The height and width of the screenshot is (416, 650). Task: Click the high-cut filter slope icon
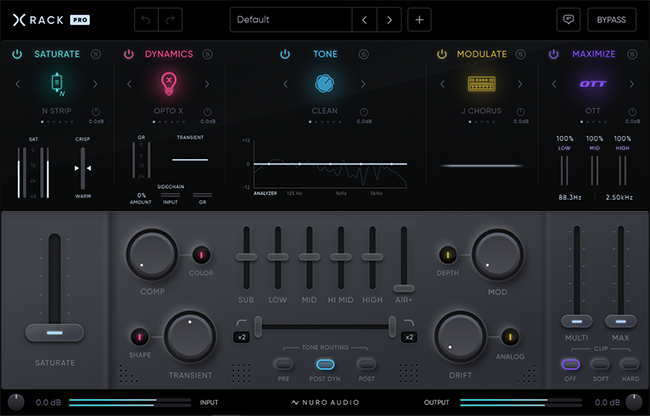pos(409,322)
